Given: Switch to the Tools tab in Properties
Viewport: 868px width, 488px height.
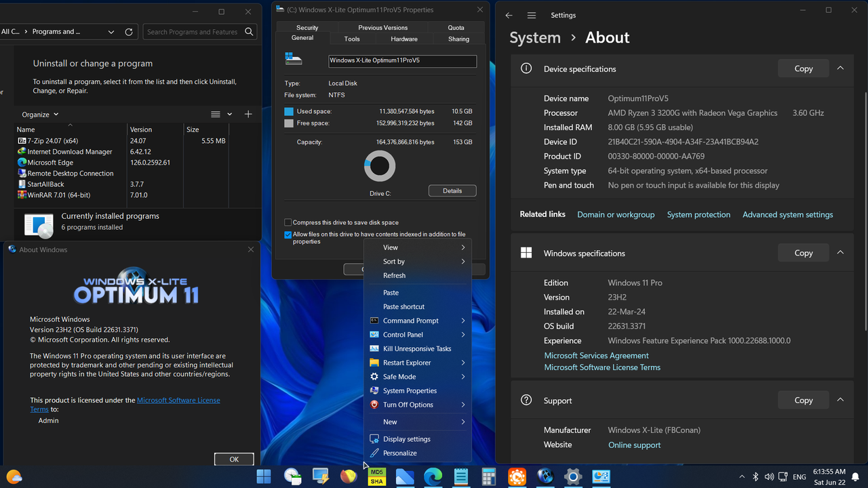Looking at the screenshot, I should (x=351, y=39).
